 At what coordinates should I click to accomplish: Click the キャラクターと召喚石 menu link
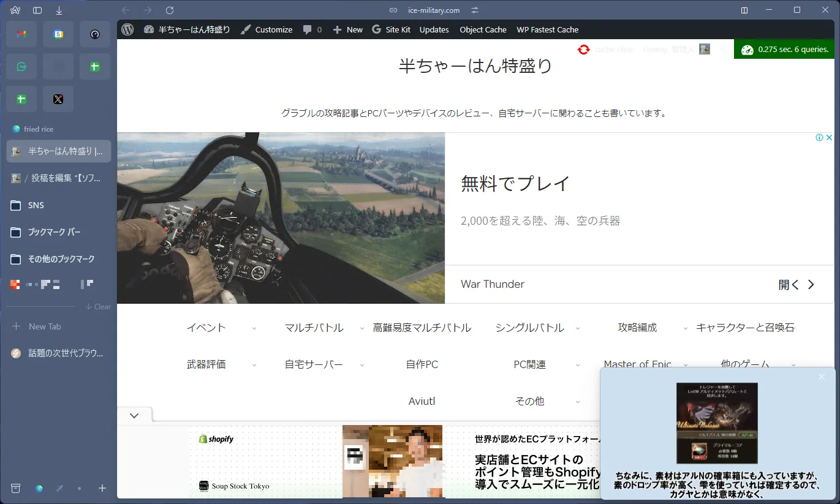point(746,328)
